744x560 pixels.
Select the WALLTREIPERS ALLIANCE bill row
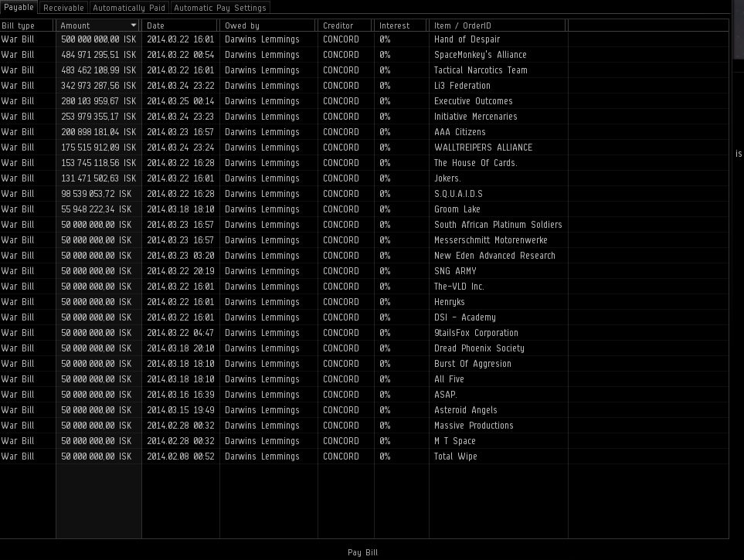tap(365, 147)
